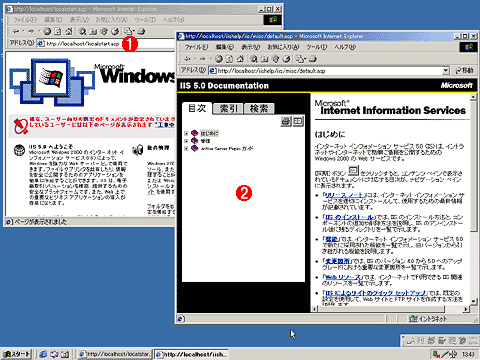480x360 pixels.
Task: Click the purple book icon next to 管理
Action: 195,141
